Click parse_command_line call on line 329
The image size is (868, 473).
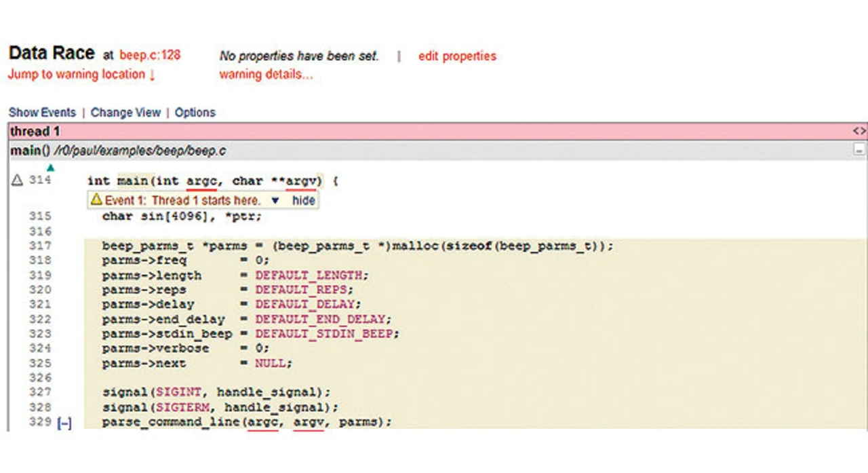[x=172, y=422]
